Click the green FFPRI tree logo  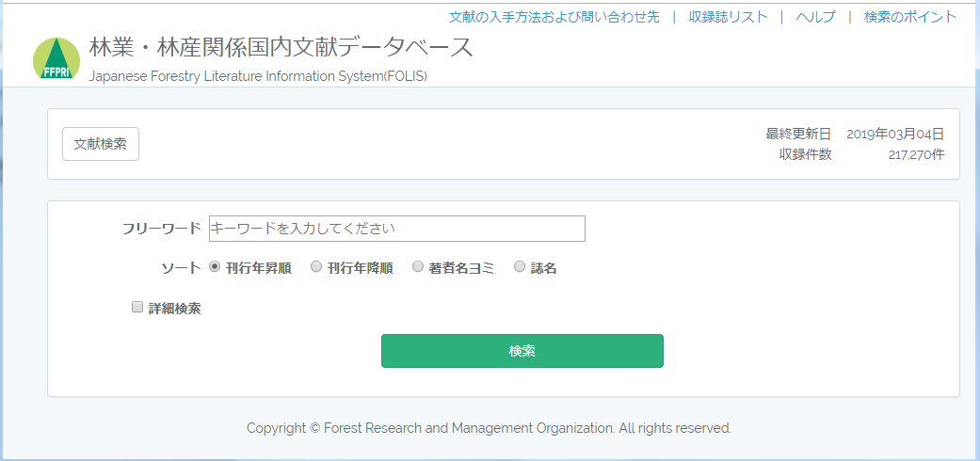click(x=56, y=58)
